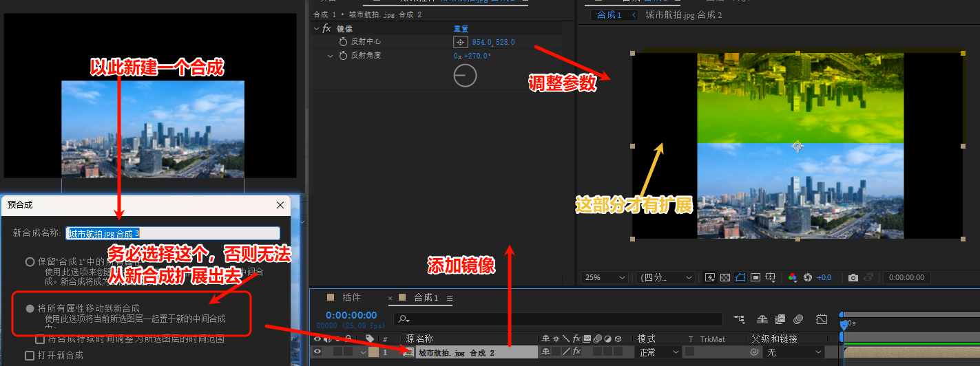Click the 新合成名称 text field
Viewport: 980px width, 366px height.
[x=173, y=233]
